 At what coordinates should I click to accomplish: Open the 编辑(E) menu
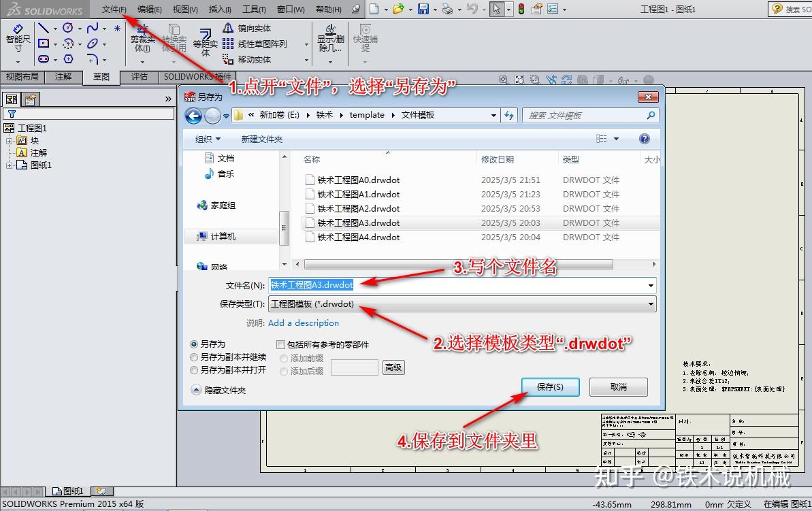pos(150,10)
